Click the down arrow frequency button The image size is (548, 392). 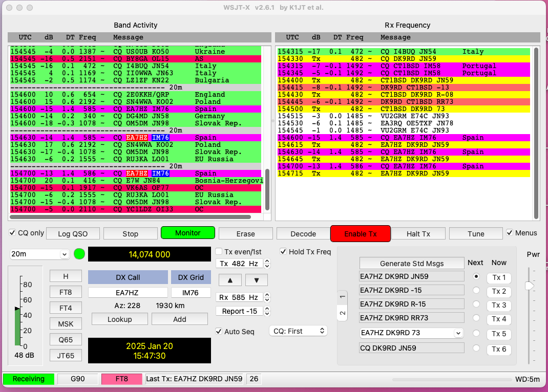(256, 280)
